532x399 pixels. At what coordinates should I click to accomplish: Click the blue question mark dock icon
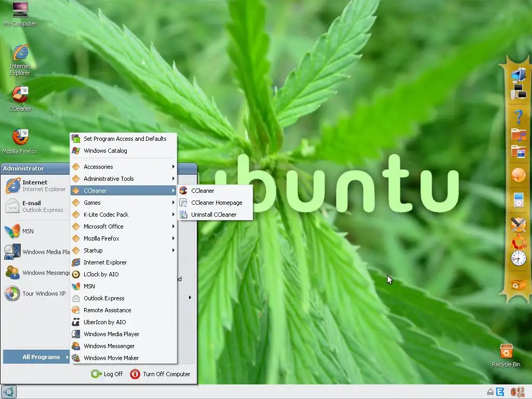click(x=518, y=117)
